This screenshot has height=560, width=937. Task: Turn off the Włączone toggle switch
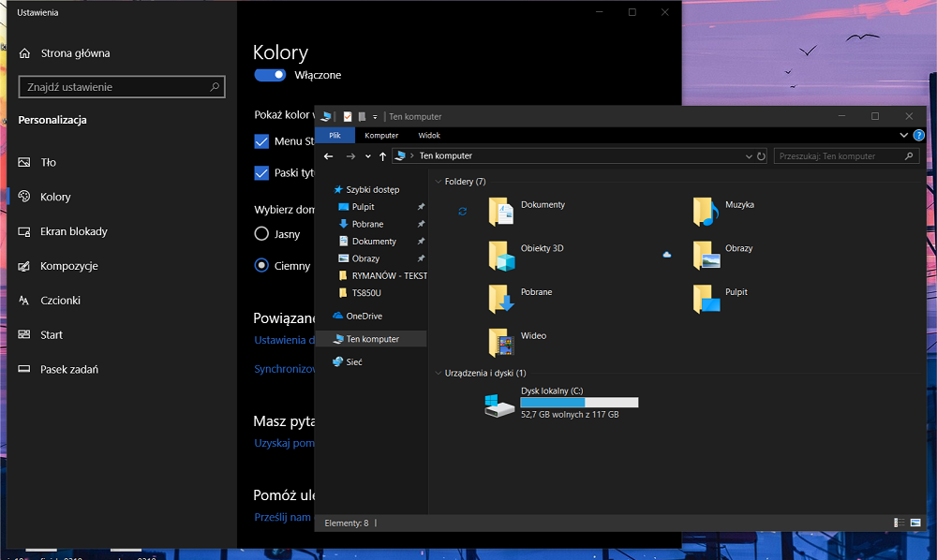click(270, 75)
